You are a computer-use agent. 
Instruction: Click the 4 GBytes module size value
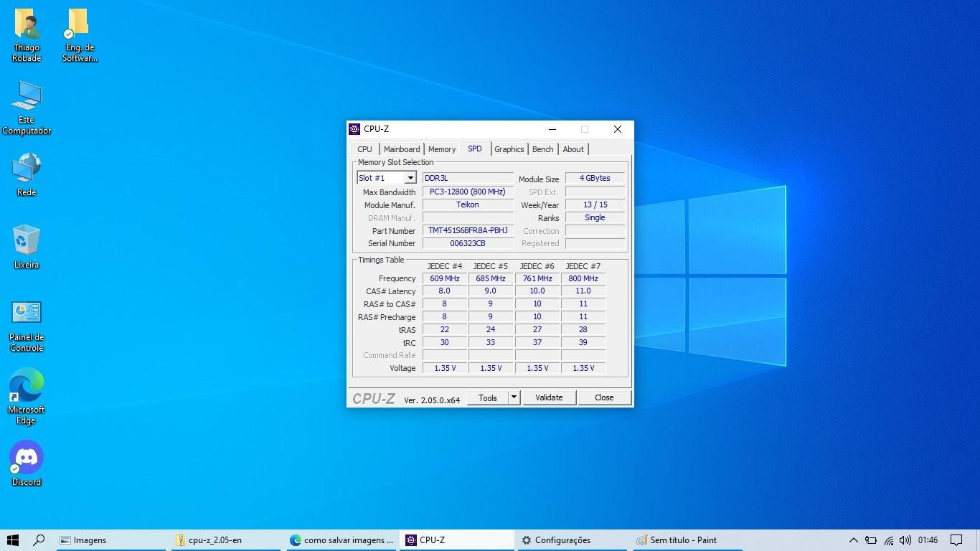[595, 178]
